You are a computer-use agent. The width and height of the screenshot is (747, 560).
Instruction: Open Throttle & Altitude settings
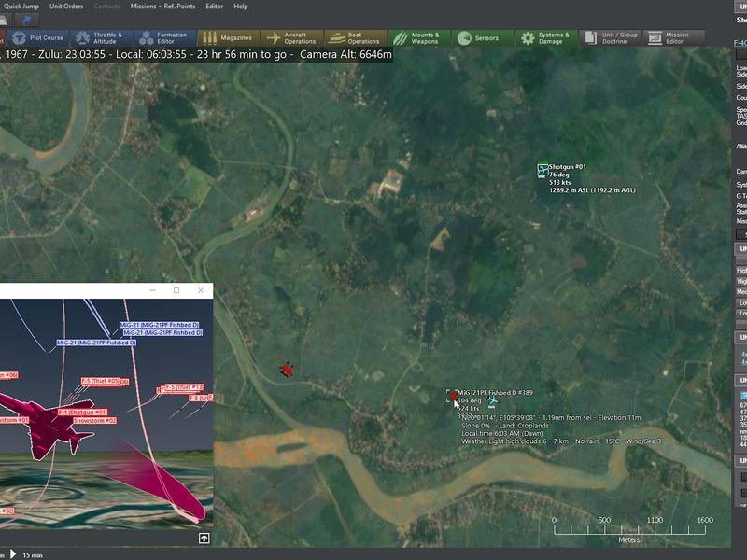tap(102, 38)
